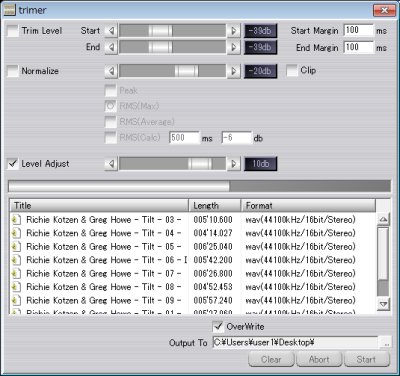Click the Start Margin input field
400x376 pixels.
pyautogui.click(x=359, y=30)
